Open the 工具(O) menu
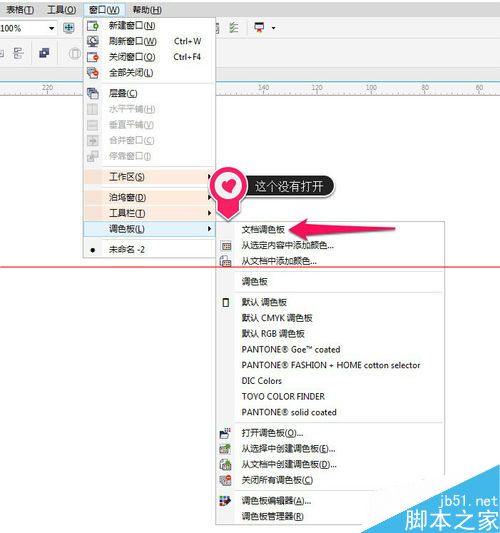Image resolution: width=500 pixels, height=533 pixels. click(62, 10)
